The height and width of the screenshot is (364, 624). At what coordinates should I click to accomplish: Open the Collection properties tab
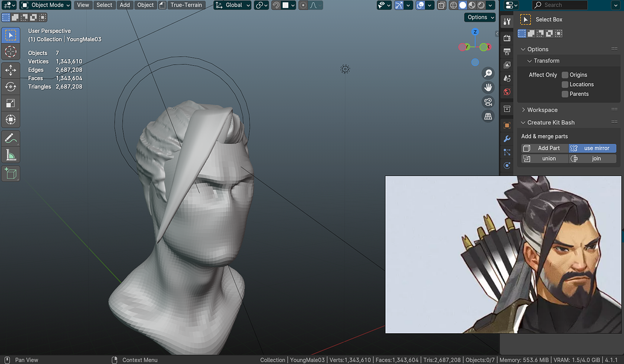pyautogui.click(x=506, y=108)
